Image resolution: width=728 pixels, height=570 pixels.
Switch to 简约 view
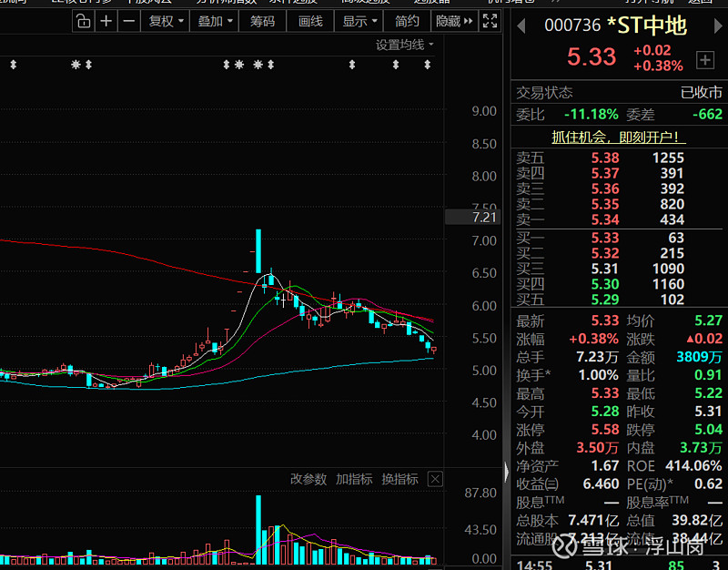click(407, 21)
